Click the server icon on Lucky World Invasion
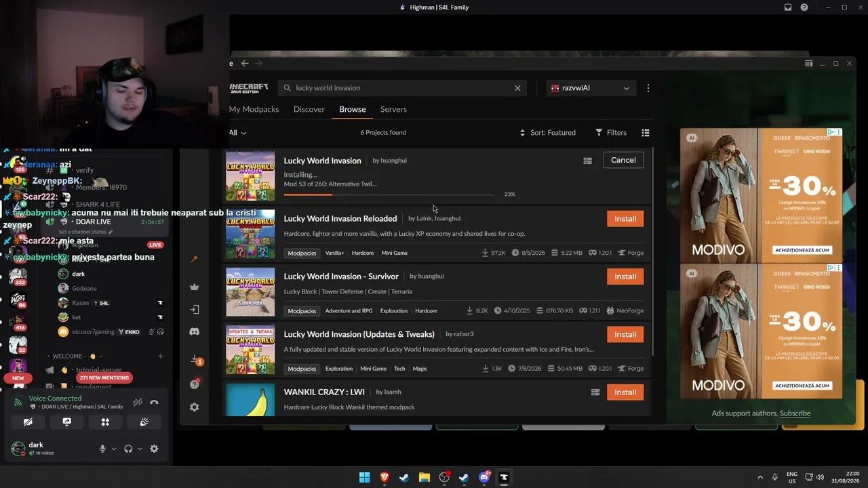This screenshot has width=868, height=488. pyautogui.click(x=587, y=161)
